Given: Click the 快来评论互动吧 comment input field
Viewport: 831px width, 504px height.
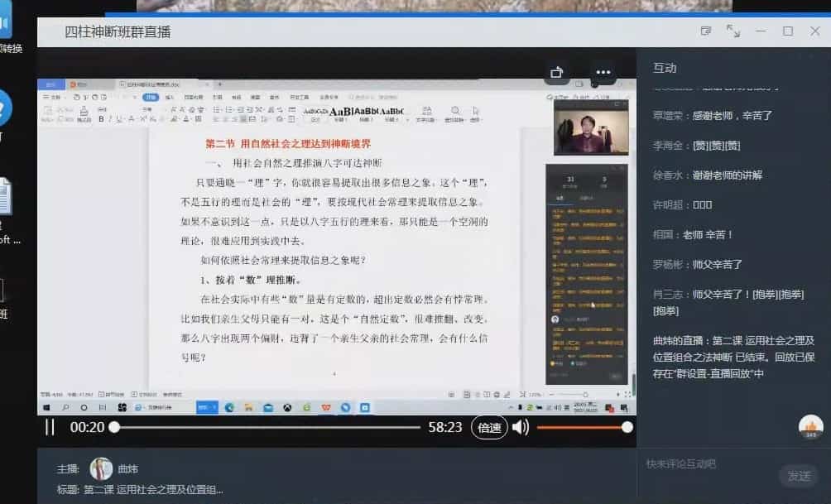Looking at the screenshot, I should (704, 465).
